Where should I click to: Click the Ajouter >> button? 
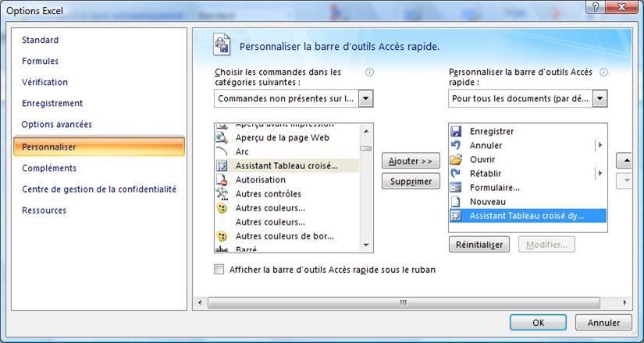(411, 161)
